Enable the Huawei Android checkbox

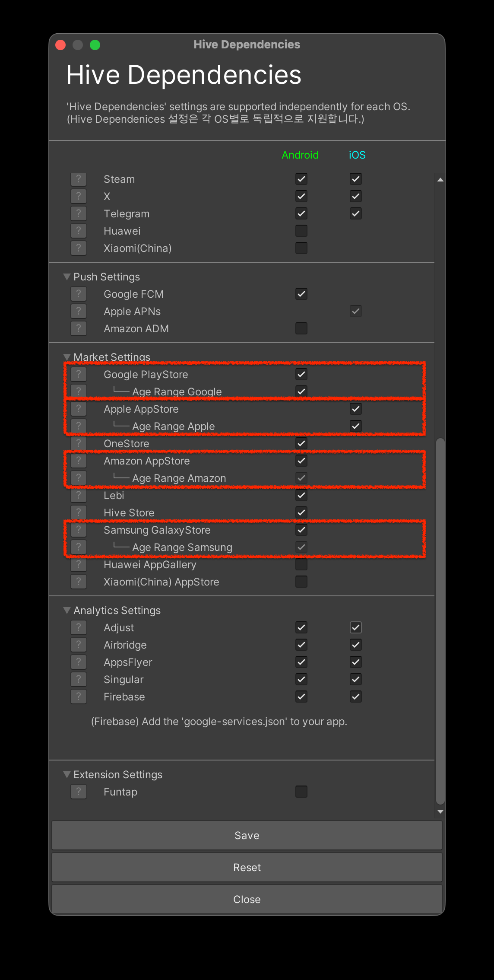pyautogui.click(x=301, y=231)
